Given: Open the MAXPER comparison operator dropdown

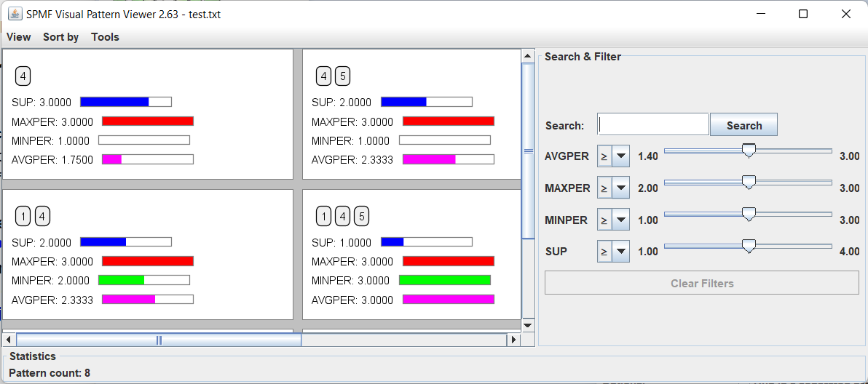Looking at the screenshot, I should (620, 188).
